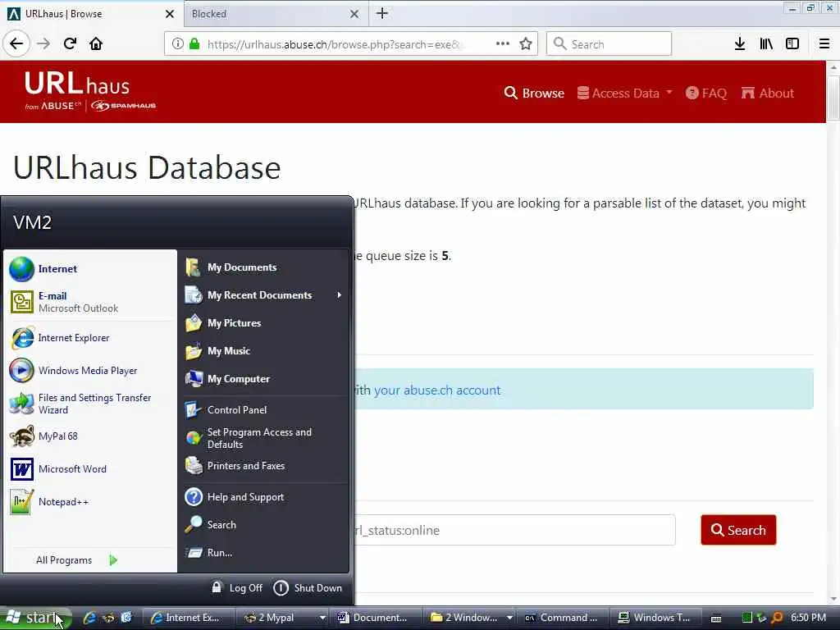Switch to Internet Ex... taskbar button
Image resolution: width=840 pixels, height=630 pixels.
point(189,618)
